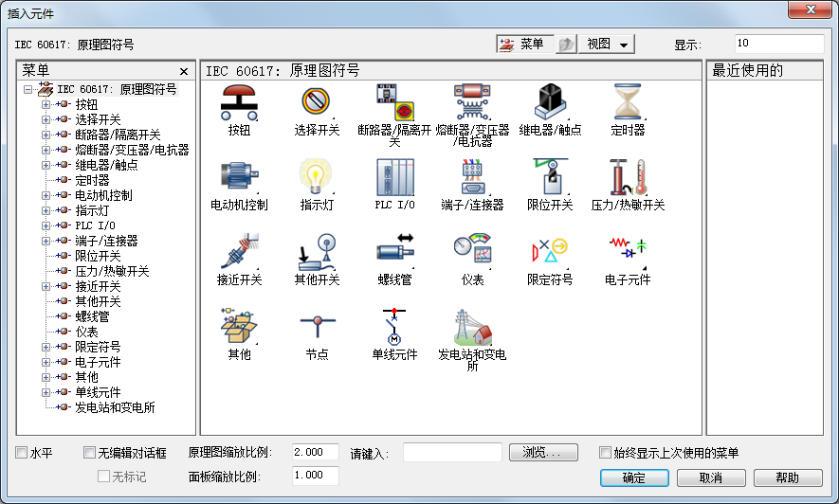839x504 pixels.
Task: Select 指示灯 tree label
Action: coord(92,210)
